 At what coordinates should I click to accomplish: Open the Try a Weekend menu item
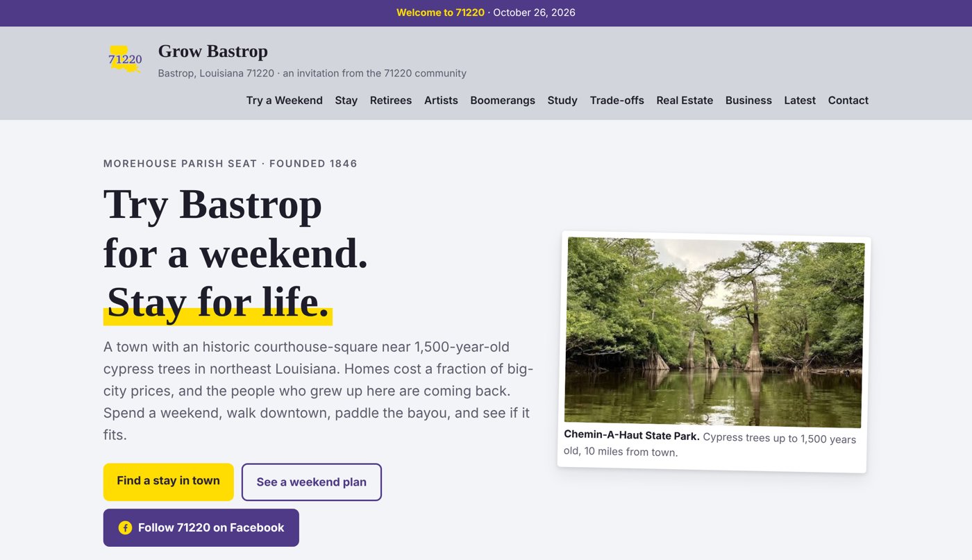click(x=285, y=101)
